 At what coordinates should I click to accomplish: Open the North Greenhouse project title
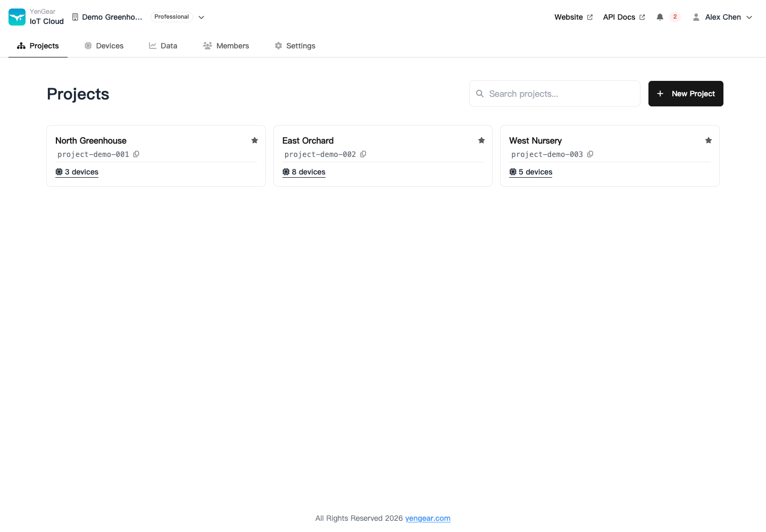point(91,140)
